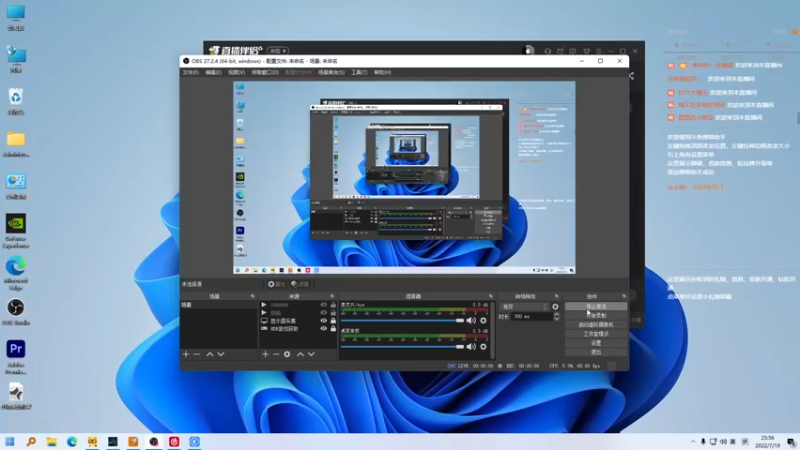Open the Edit (E) menu
The height and width of the screenshot is (450, 800).
click(213, 72)
